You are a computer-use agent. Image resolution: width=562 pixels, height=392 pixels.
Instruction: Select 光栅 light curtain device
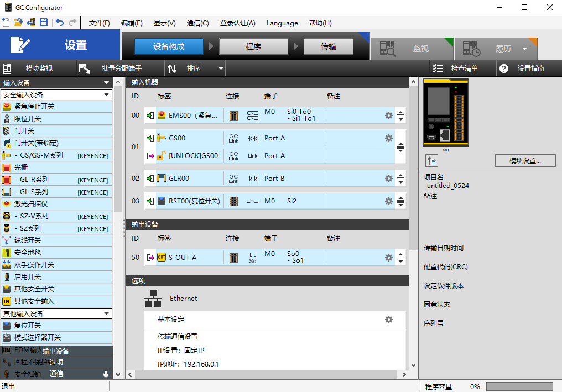[22, 168]
